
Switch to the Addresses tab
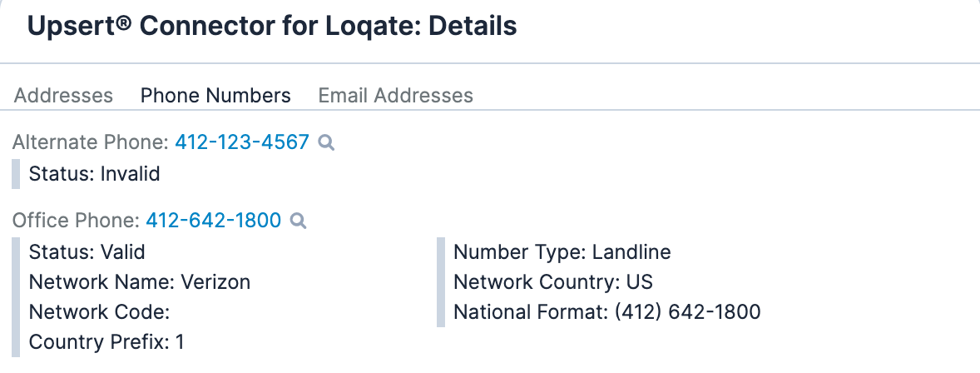click(x=64, y=96)
